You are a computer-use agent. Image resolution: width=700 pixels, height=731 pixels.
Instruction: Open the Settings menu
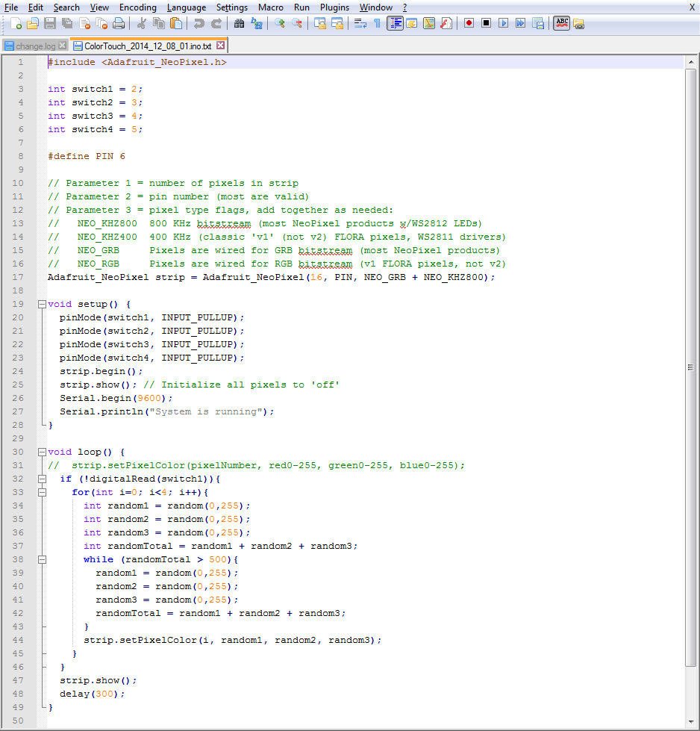pos(231,7)
